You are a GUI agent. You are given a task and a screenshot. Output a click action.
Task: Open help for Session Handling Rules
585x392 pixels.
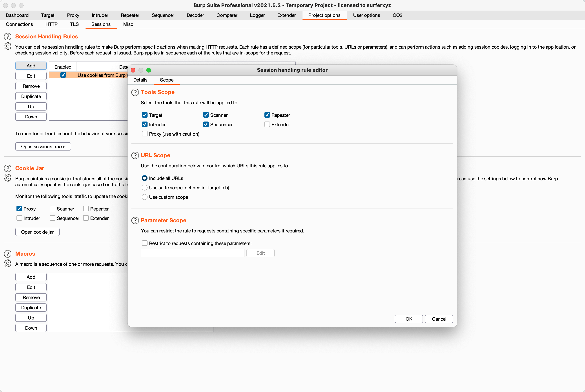point(7,37)
